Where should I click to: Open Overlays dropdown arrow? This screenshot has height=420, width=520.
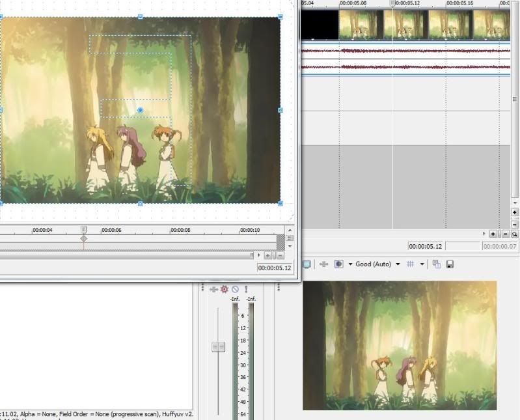pyautogui.click(x=422, y=264)
